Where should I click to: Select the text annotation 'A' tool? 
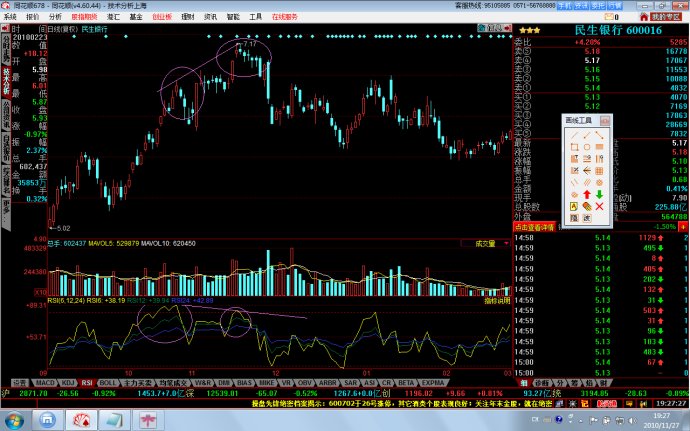tap(573, 206)
